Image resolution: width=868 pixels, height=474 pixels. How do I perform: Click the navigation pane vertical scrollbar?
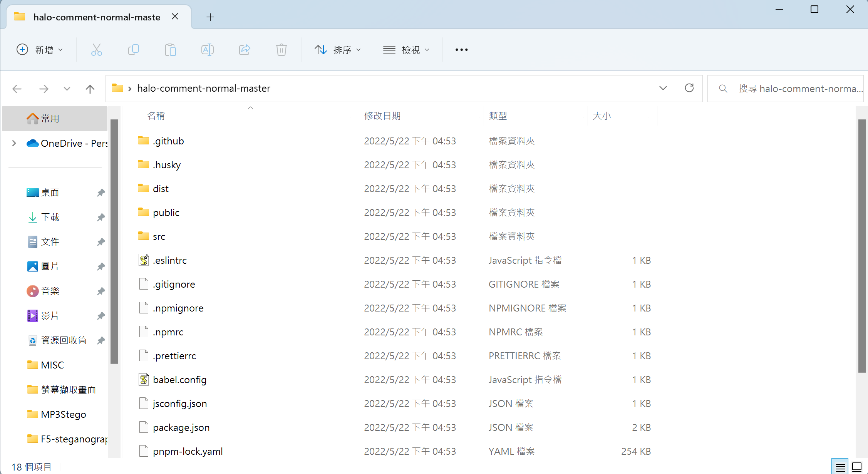pos(114,241)
